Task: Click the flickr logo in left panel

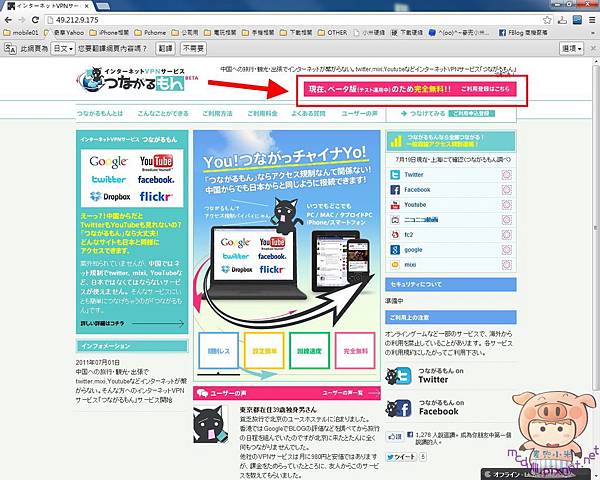Action: pos(156,196)
